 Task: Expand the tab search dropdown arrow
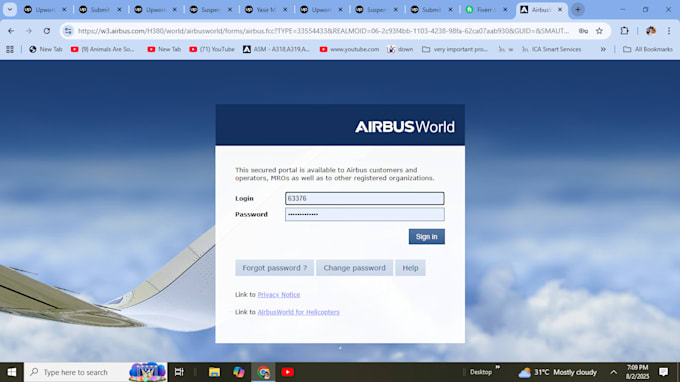coord(10,10)
